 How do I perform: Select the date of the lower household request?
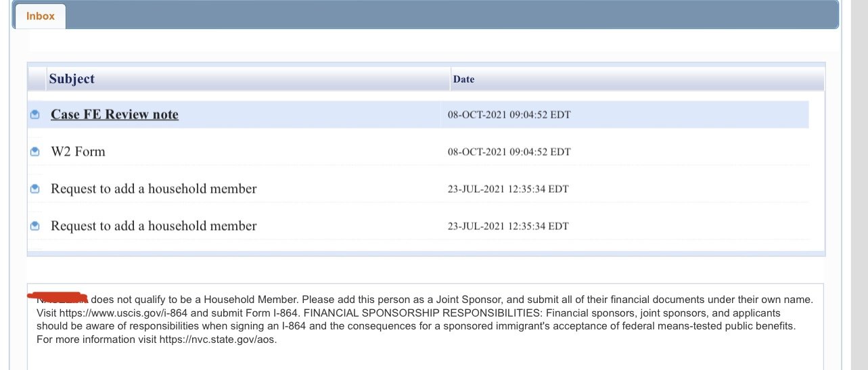[x=508, y=226]
